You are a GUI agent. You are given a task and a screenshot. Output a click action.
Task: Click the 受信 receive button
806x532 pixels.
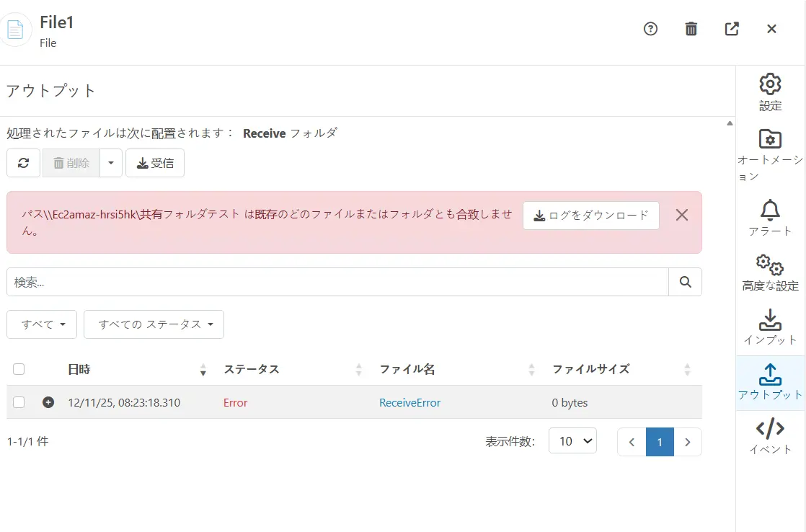click(x=155, y=163)
